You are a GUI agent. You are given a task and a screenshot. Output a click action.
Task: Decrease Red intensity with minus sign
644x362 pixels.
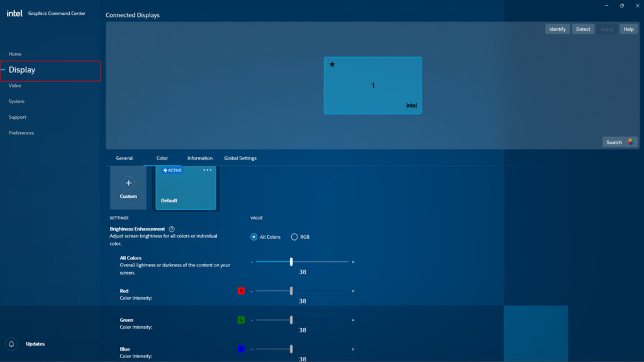tap(252, 291)
